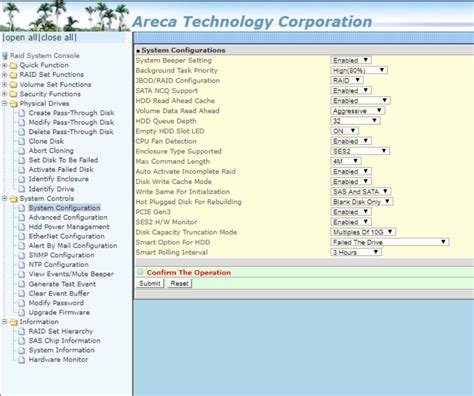
Task: Click page icon beside Clone Disk
Action: coord(22,141)
